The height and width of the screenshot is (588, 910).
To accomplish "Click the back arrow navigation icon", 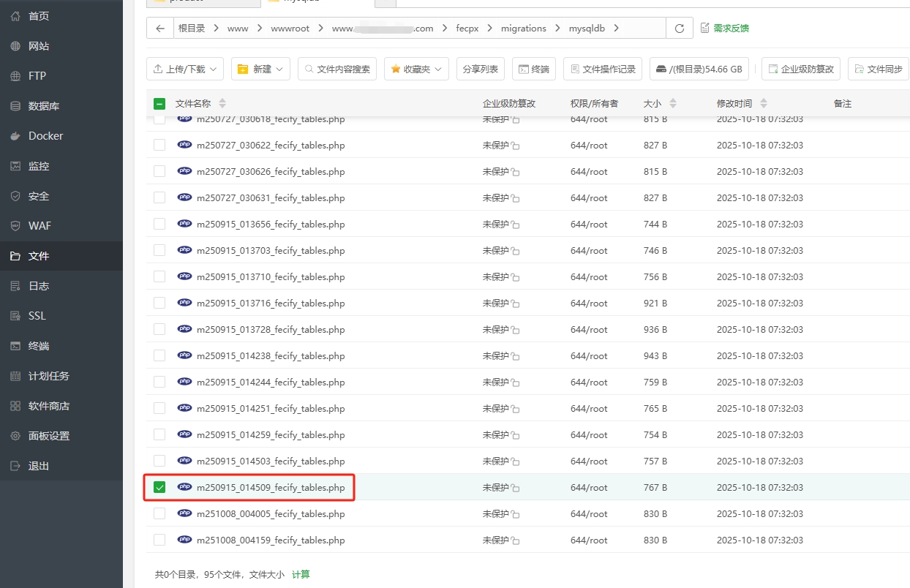I will point(159,29).
